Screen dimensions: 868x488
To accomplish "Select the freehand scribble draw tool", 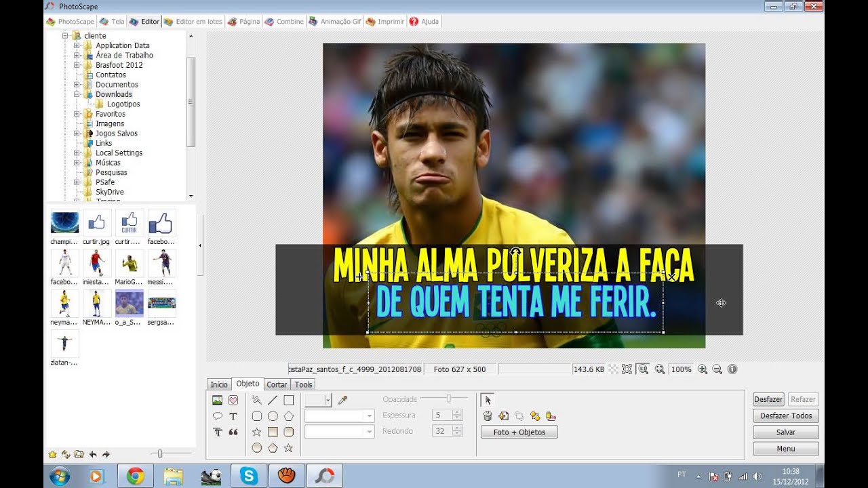I will click(256, 400).
